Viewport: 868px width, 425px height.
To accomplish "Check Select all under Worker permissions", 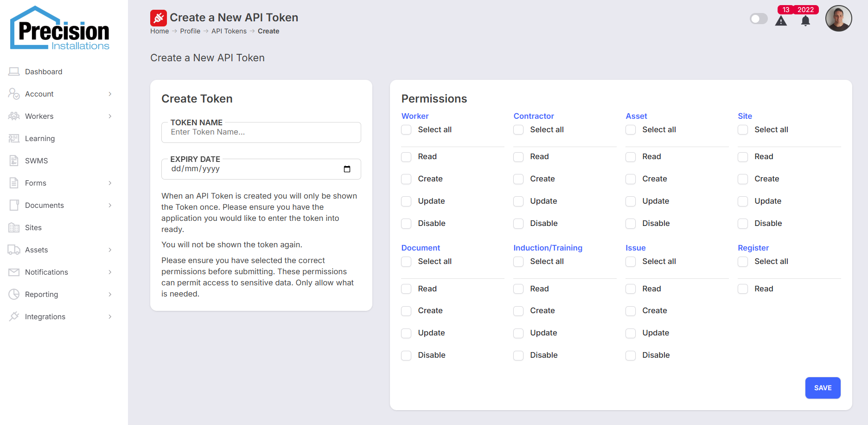I will click(x=406, y=130).
